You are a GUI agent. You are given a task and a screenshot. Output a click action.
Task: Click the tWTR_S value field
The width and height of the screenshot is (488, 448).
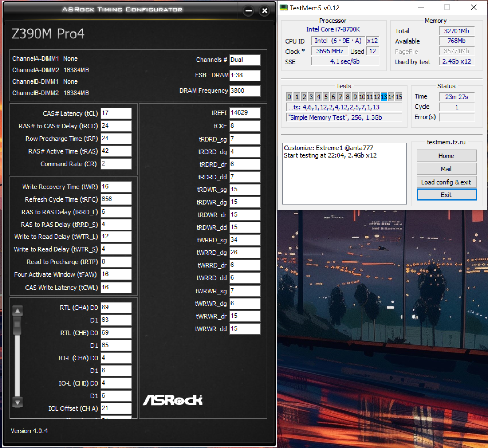pyautogui.click(x=116, y=249)
